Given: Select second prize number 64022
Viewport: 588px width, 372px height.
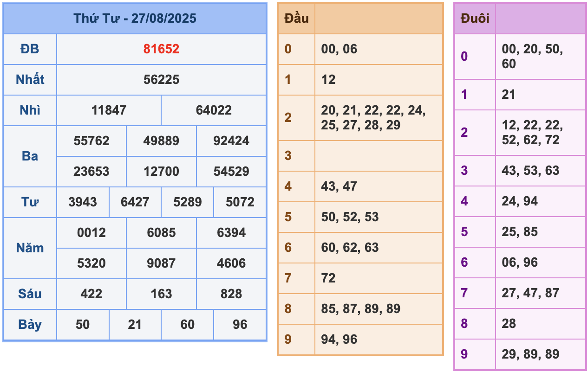Looking at the screenshot, I should (214, 110).
